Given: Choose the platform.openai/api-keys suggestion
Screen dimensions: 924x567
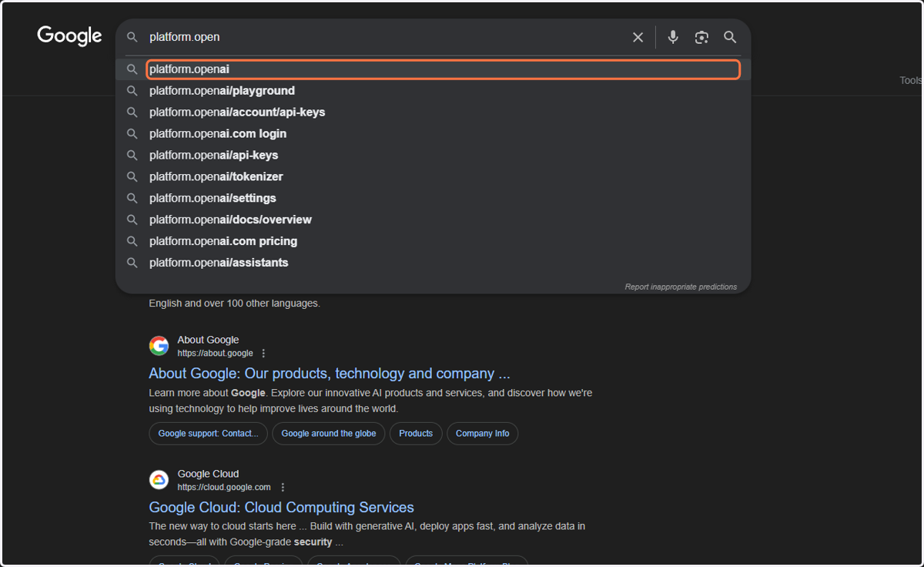Looking at the screenshot, I should (x=433, y=156).
